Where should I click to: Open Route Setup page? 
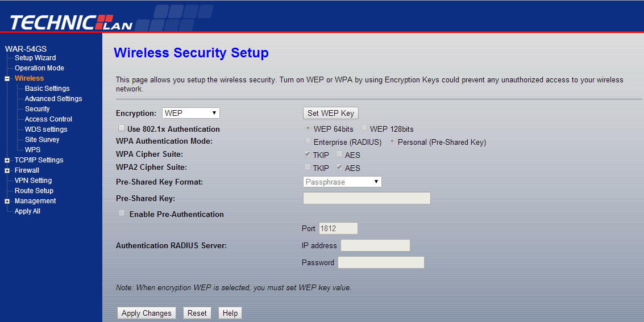tap(34, 191)
